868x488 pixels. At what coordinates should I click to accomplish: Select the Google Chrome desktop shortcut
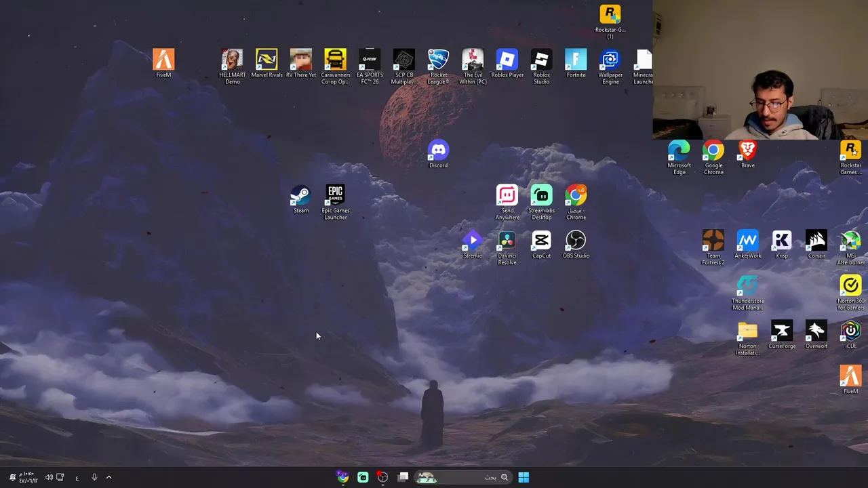pos(713,157)
